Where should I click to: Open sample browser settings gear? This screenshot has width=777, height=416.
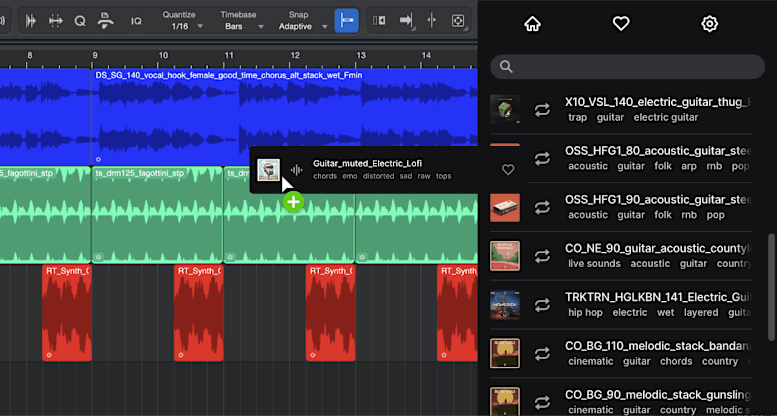tap(709, 24)
